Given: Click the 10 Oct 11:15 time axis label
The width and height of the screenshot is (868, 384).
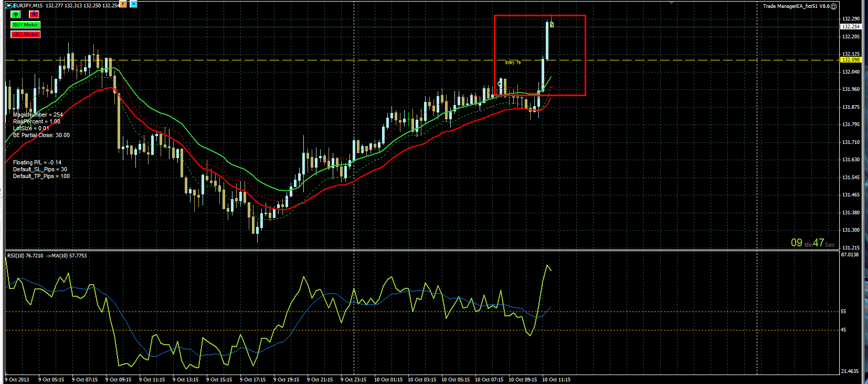Looking at the screenshot, I should pyautogui.click(x=556, y=379).
